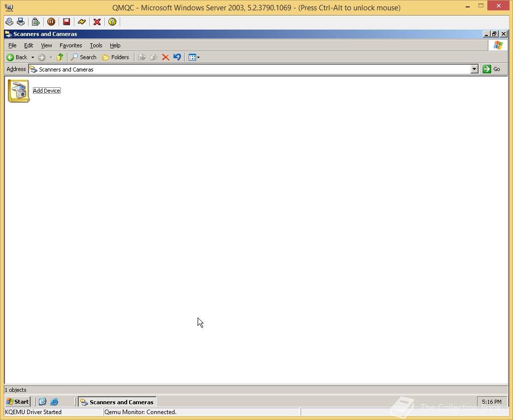The height and width of the screenshot is (420, 513).
Task: Go back with the green Back arrow
Action: point(17,57)
